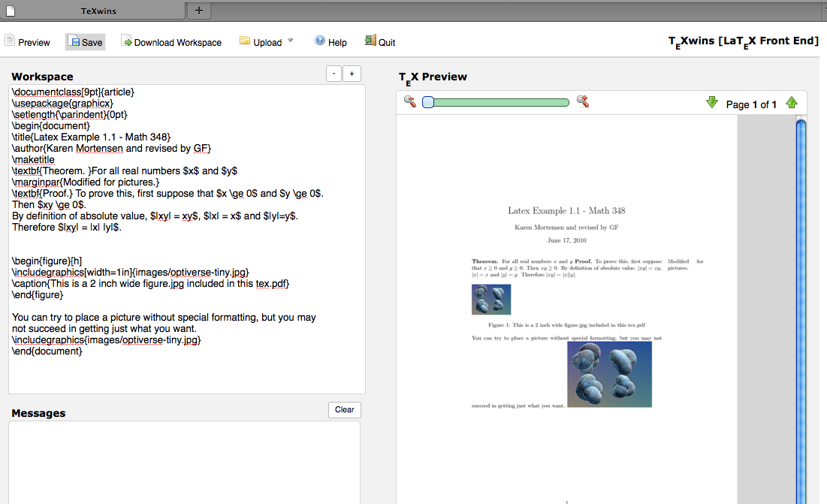Zoom in preview with magnifier plus icon
Image resolution: width=827 pixels, height=504 pixels.
(582, 102)
